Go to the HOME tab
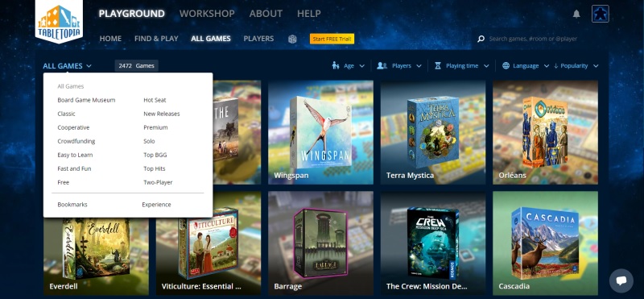The image size is (644, 299). [x=110, y=39]
